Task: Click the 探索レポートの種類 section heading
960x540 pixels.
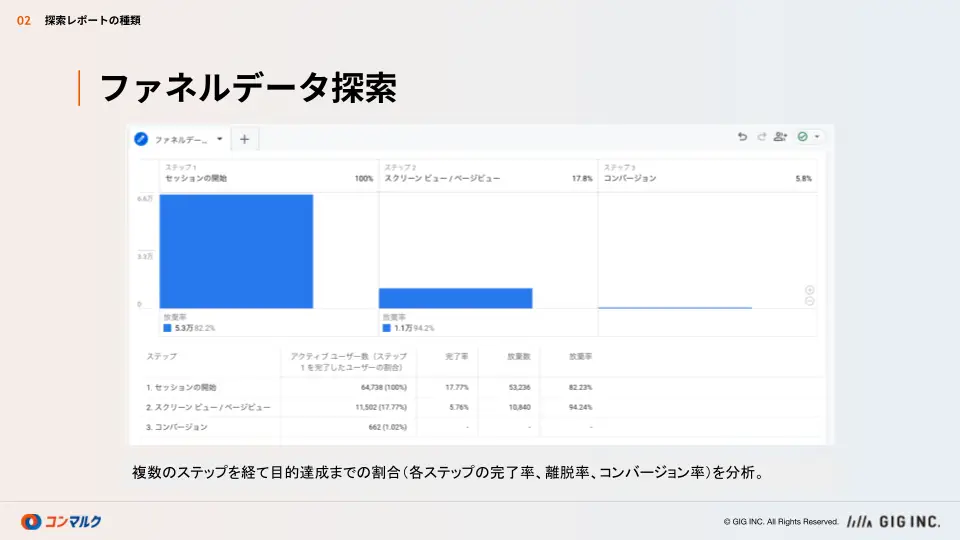Action: coord(92,20)
